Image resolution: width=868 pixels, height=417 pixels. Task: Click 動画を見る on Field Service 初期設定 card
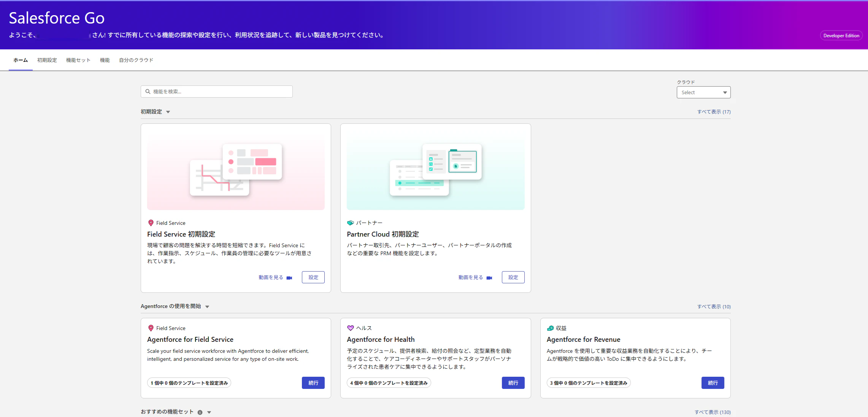click(271, 277)
